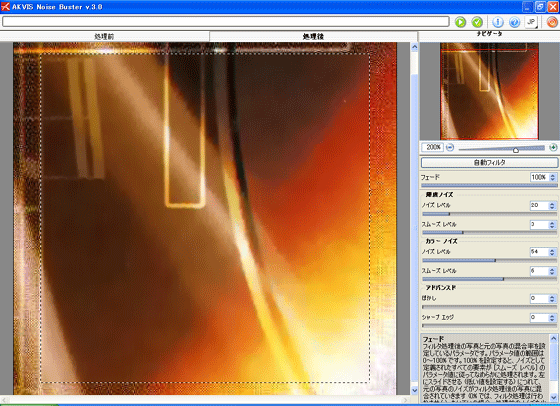This screenshot has height=406, width=560.
Task: Click the long progress bar field at top
Action: (225, 22)
